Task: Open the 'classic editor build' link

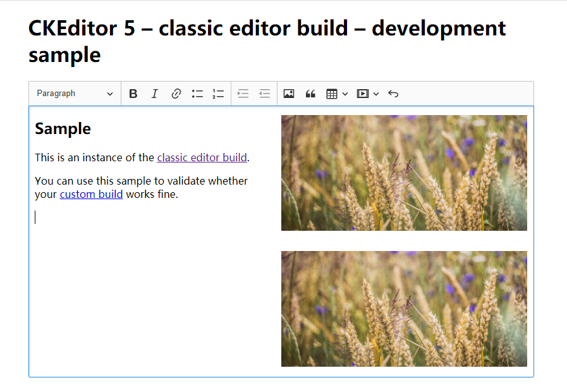Action: (x=202, y=157)
